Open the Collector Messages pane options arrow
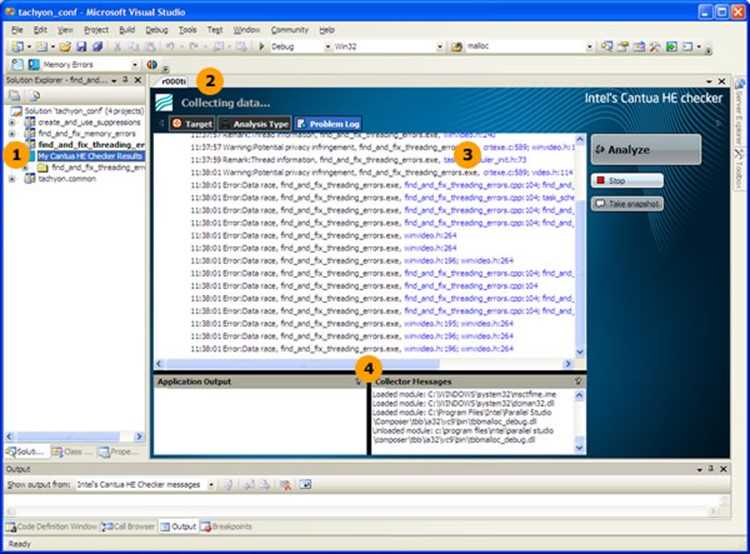750x554 pixels. click(578, 381)
